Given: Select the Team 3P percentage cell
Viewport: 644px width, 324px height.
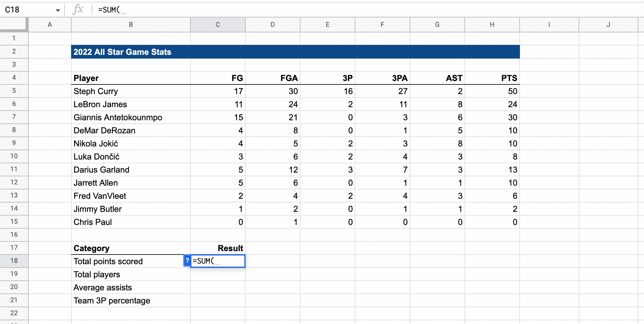Looking at the screenshot, I should click(x=131, y=301).
